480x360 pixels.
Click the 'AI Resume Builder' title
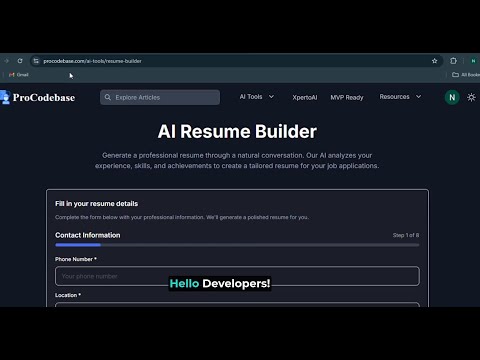[x=237, y=131]
